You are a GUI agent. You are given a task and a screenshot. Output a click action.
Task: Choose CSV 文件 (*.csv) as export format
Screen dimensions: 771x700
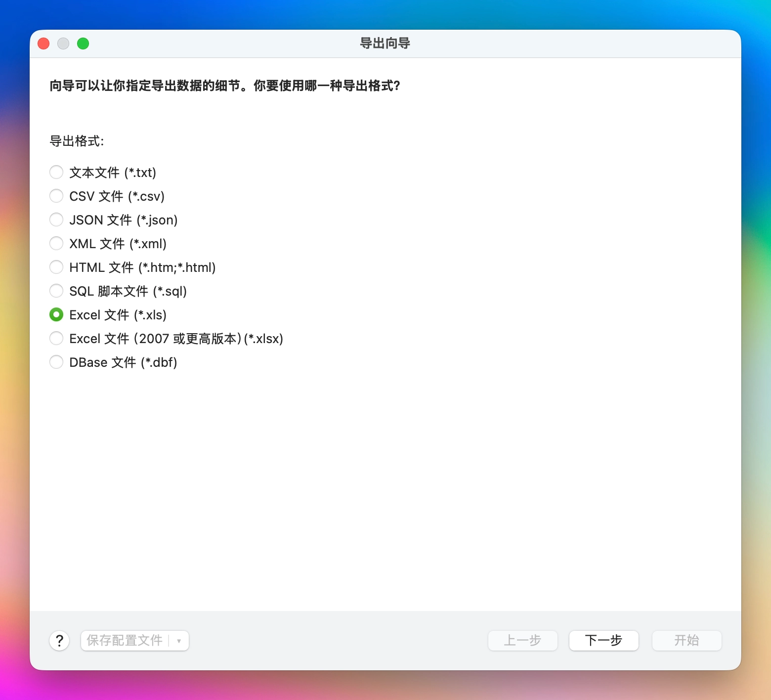(x=56, y=196)
